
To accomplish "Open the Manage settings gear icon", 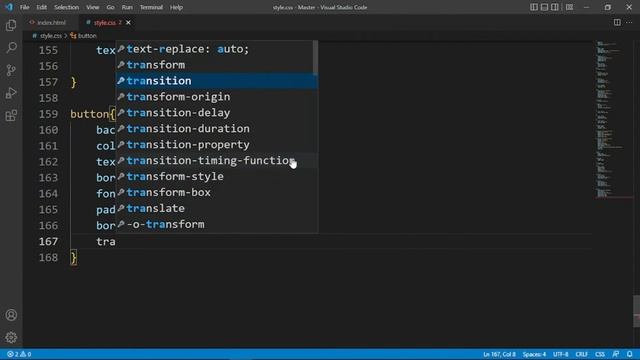I will [11, 337].
